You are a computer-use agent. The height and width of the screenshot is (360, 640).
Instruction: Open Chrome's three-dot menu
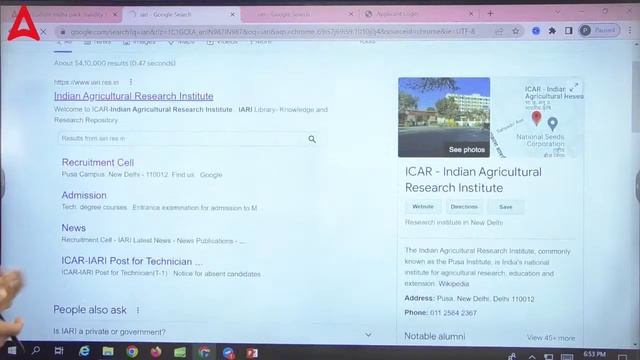[x=631, y=30]
